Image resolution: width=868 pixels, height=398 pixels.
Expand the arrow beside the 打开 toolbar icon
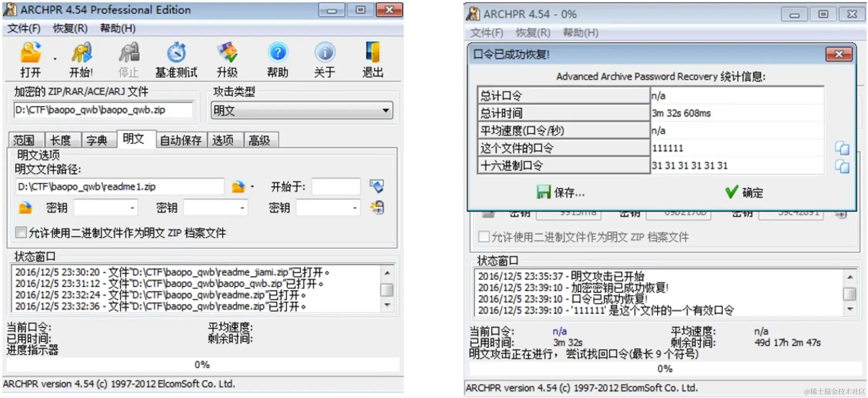click(x=55, y=59)
